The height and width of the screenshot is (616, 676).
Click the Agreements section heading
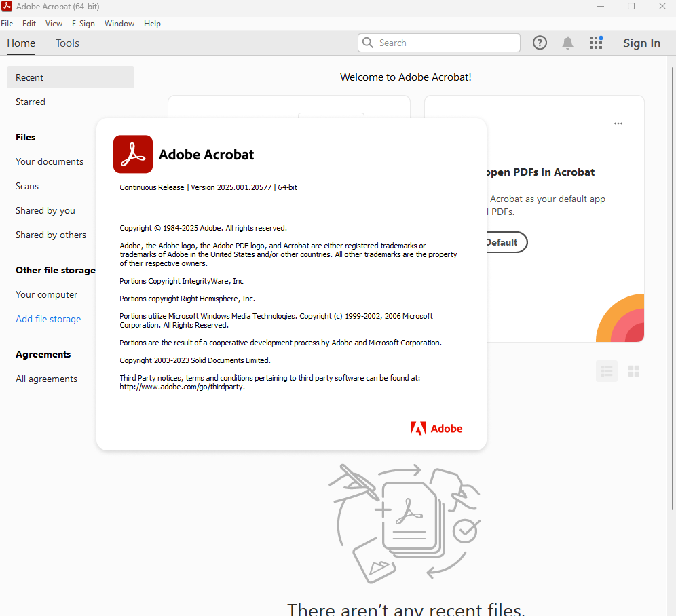point(43,354)
